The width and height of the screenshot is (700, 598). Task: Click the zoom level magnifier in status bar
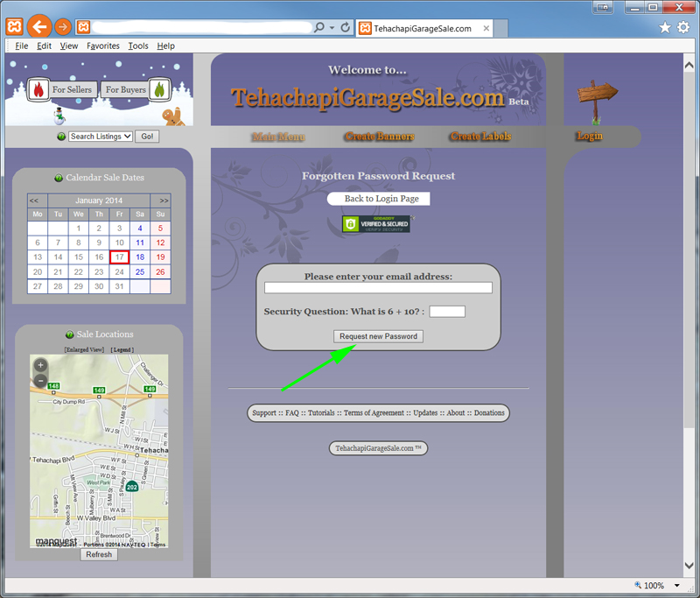coord(638,585)
